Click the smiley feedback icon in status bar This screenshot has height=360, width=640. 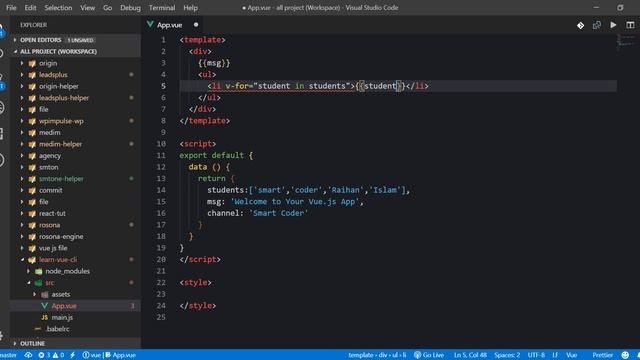click(x=625, y=355)
